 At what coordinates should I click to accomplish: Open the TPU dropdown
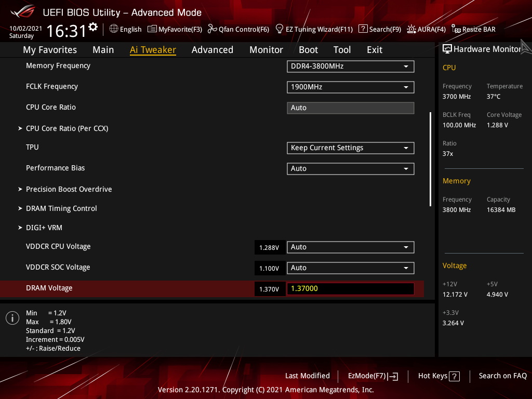[x=351, y=148]
